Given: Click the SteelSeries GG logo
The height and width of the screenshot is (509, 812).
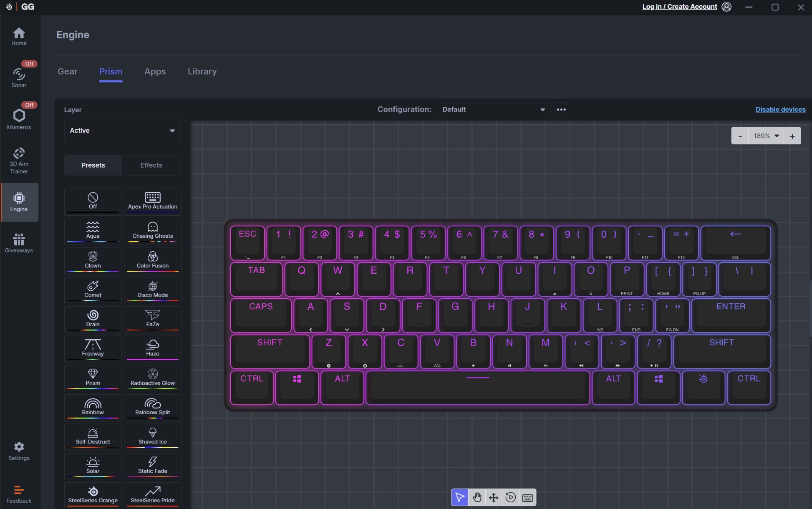Looking at the screenshot, I should (20, 7).
